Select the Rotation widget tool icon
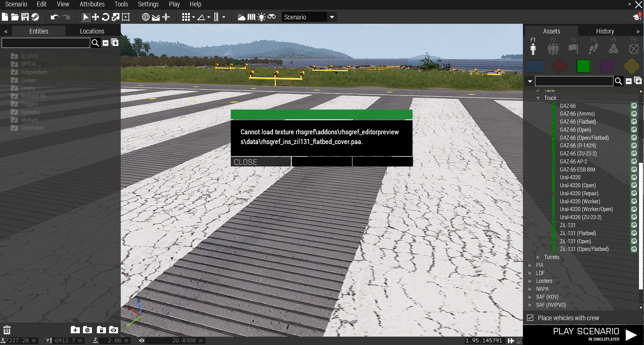 (105, 17)
